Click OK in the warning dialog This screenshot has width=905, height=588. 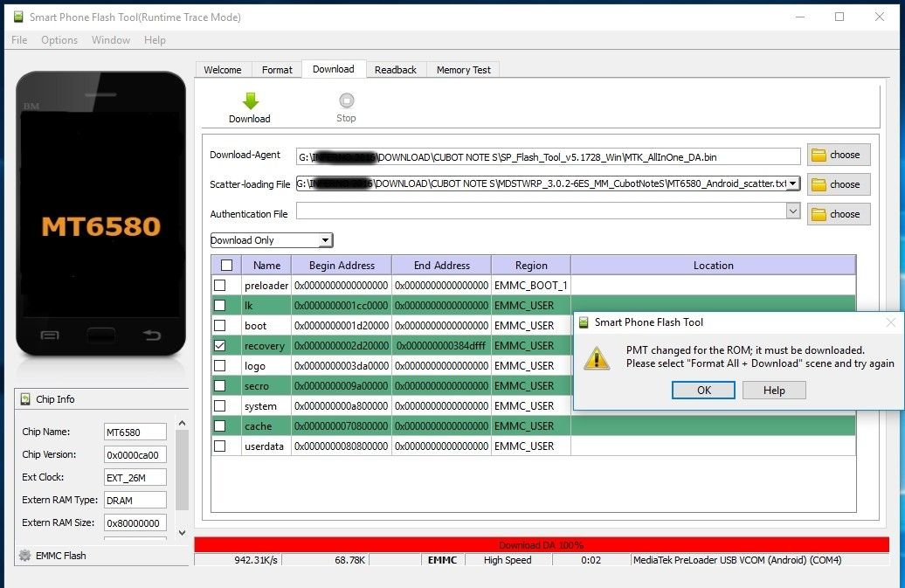(x=703, y=390)
